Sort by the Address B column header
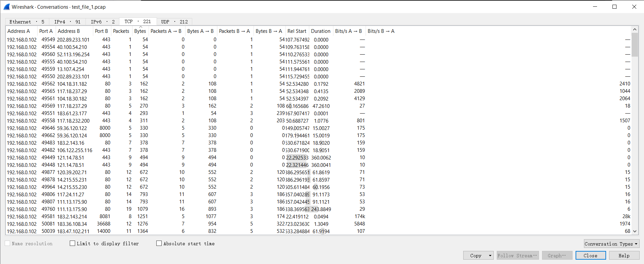644x264 pixels. tap(74, 31)
